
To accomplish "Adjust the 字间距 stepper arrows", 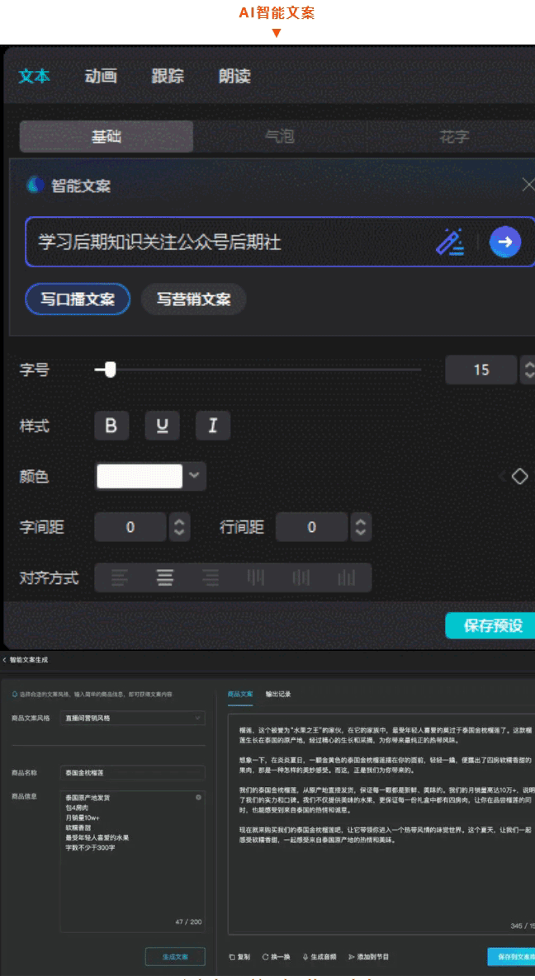I will [x=179, y=527].
